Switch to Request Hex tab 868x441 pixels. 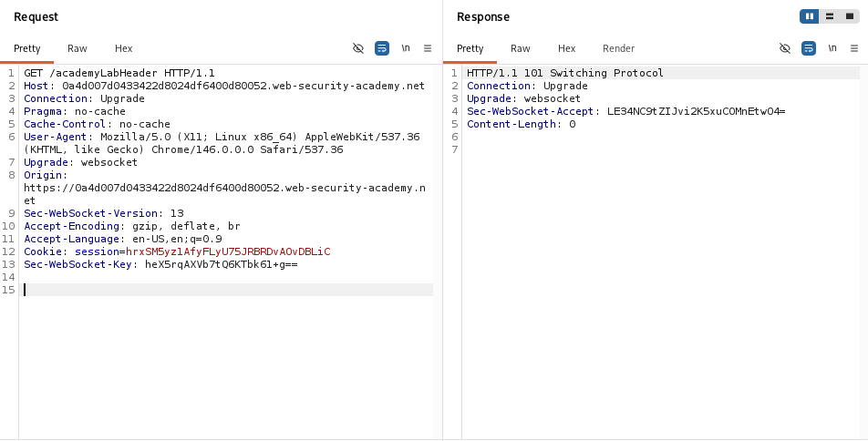pos(123,48)
